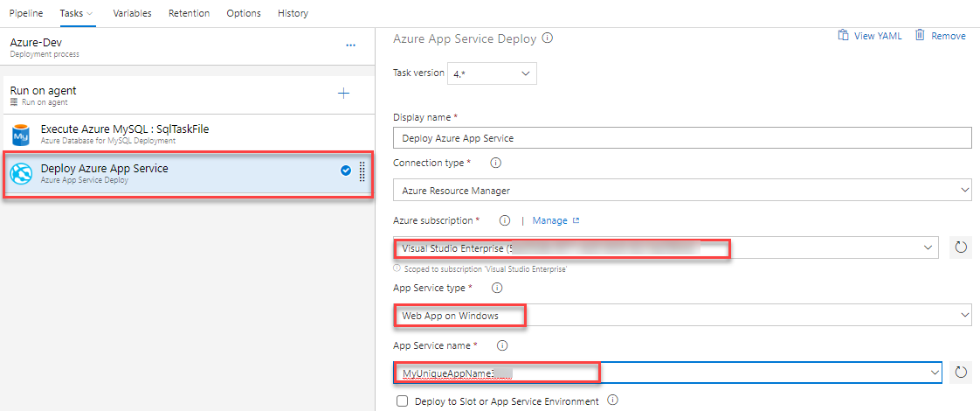
Task: Select the Deploy Azure App Service task
Action: 188,173
